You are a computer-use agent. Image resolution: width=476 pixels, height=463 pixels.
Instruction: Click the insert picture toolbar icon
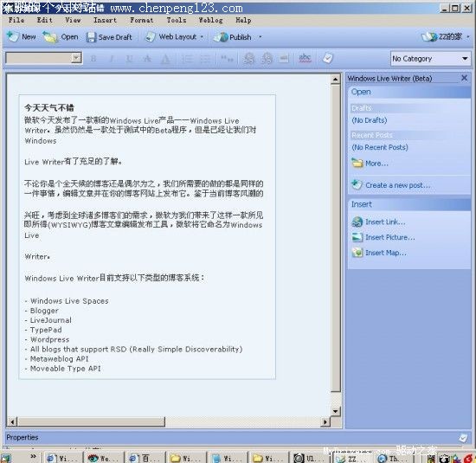284,58
